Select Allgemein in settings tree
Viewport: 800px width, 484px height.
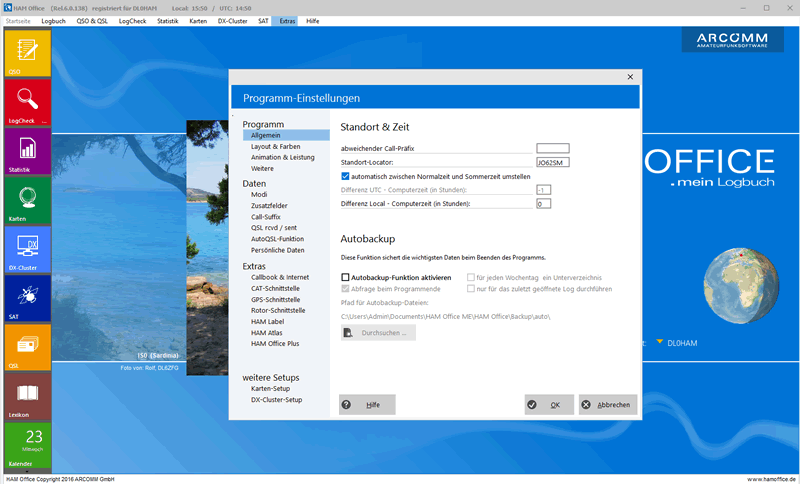286,135
